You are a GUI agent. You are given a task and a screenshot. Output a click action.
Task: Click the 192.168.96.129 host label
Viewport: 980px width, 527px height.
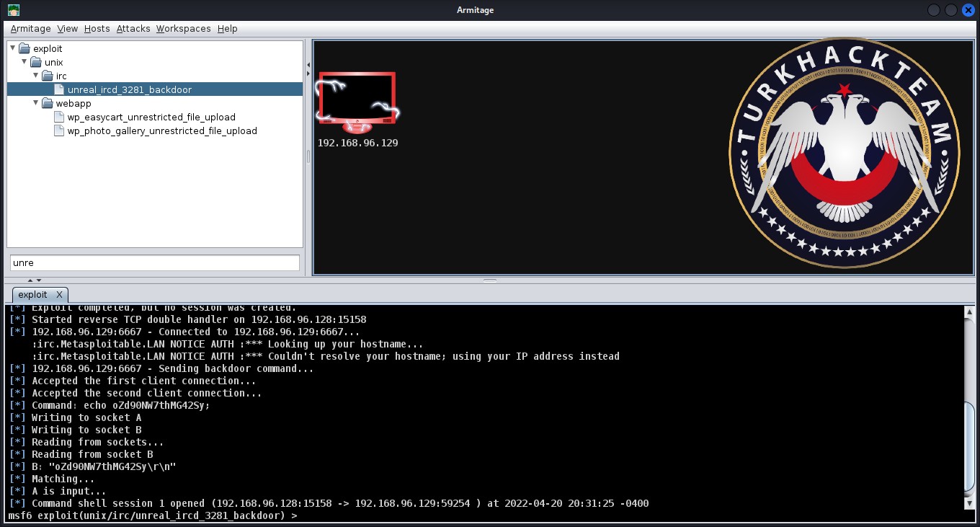[358, 143]
